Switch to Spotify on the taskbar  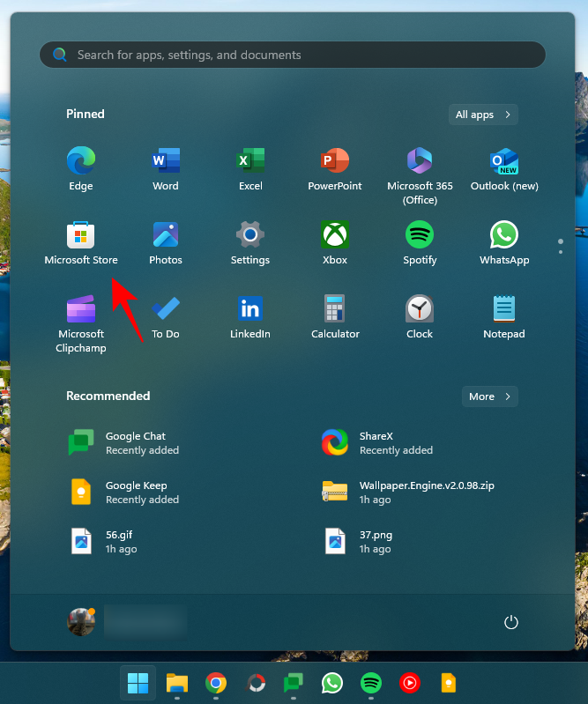point(371,684)
